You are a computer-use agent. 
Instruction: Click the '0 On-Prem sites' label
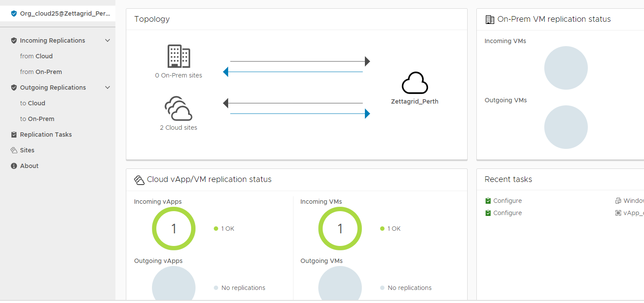179,75
